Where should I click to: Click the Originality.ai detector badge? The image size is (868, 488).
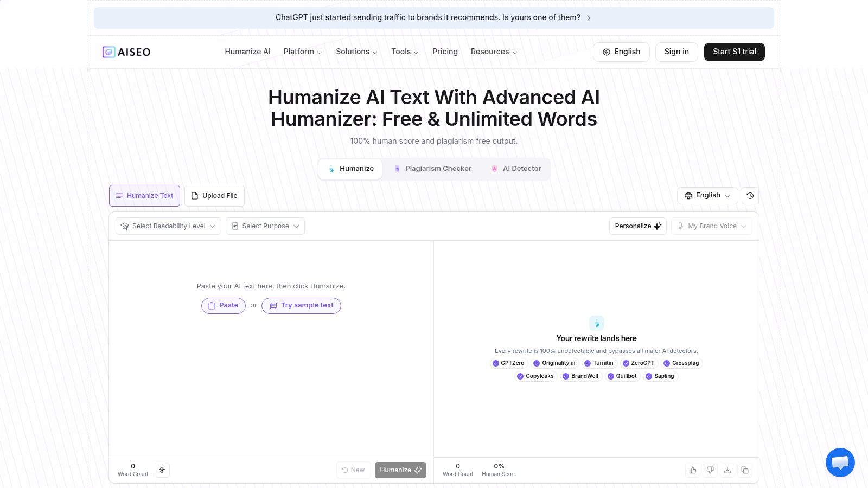click(x=554, y=363)
